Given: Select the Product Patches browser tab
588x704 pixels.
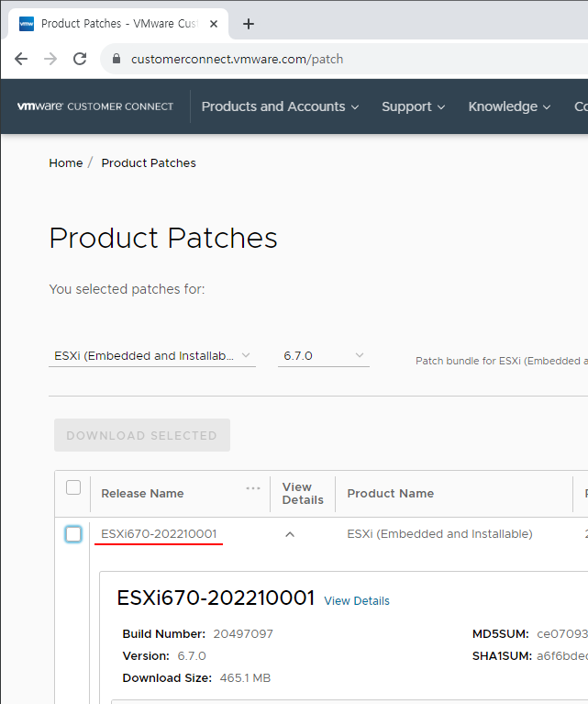Looking at the screenshot, I should (x=118, y=24).
